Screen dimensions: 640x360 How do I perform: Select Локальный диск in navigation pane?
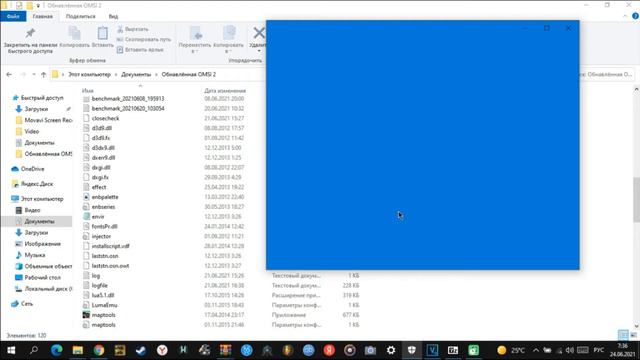44,289
